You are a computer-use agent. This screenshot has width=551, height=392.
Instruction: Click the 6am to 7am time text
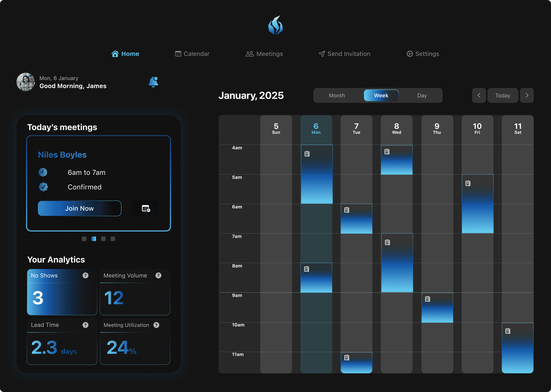click(x=87, y=172)
